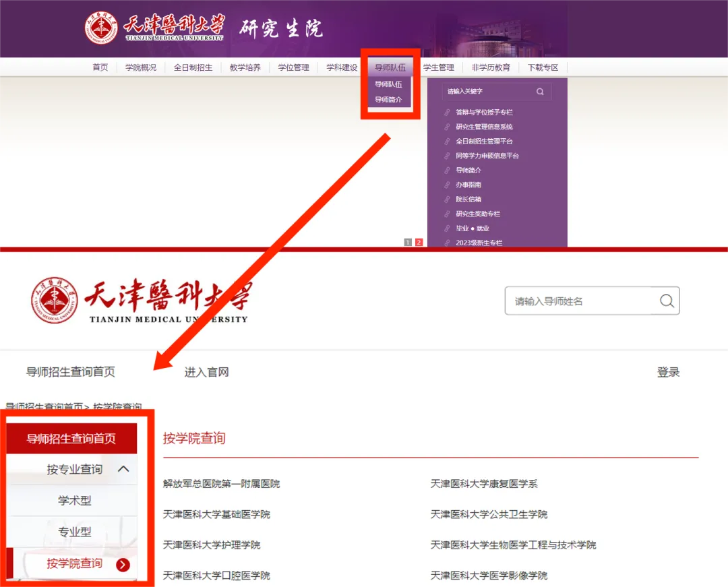Open the 非学历教育 menu item

pyautogui.click(x=491, y=68)
